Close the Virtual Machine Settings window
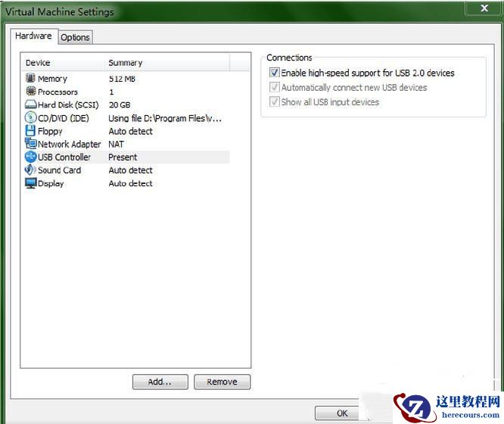This screenshot has width=504, height=424. click(484, 8)
